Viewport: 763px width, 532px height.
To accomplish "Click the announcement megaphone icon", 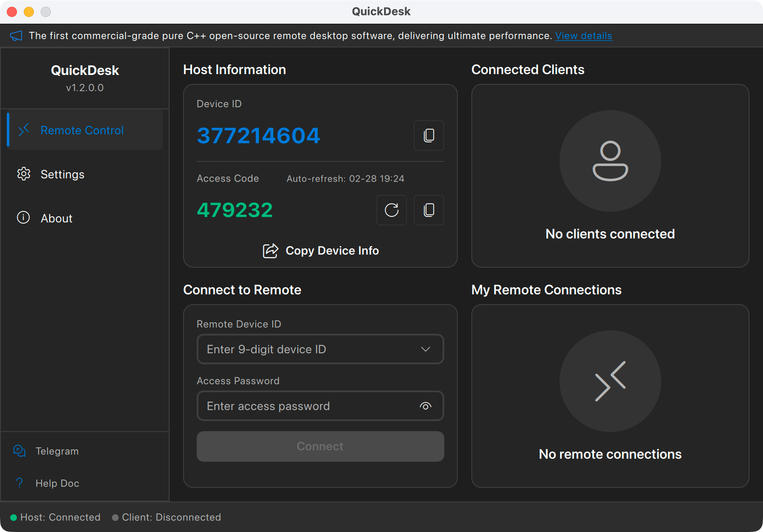I will pos(17,35).
